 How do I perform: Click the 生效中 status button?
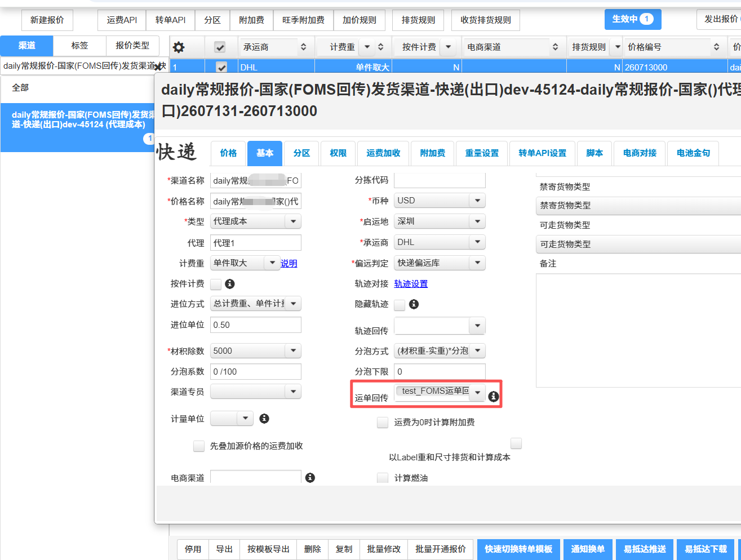pyautogui.click(x=633, y=19)
